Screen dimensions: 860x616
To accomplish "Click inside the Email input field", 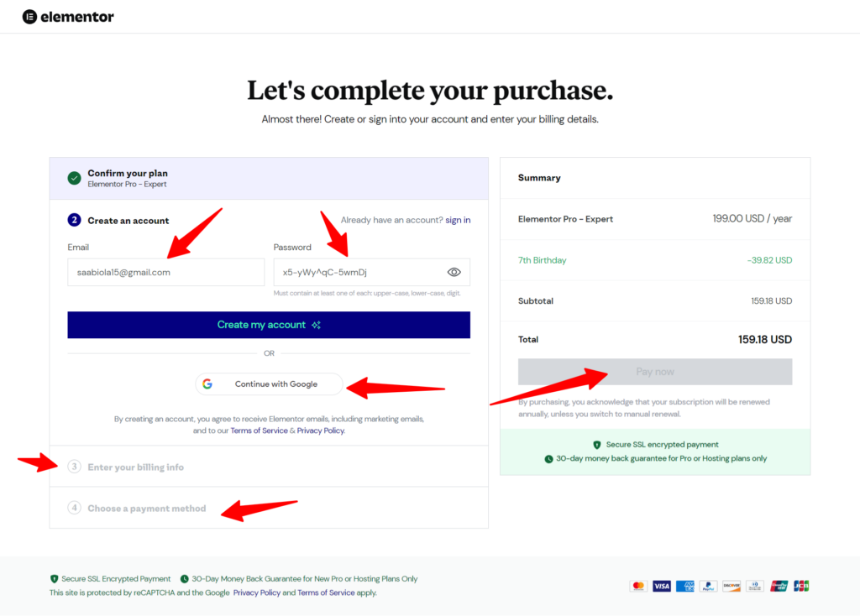I will point(165,272).
